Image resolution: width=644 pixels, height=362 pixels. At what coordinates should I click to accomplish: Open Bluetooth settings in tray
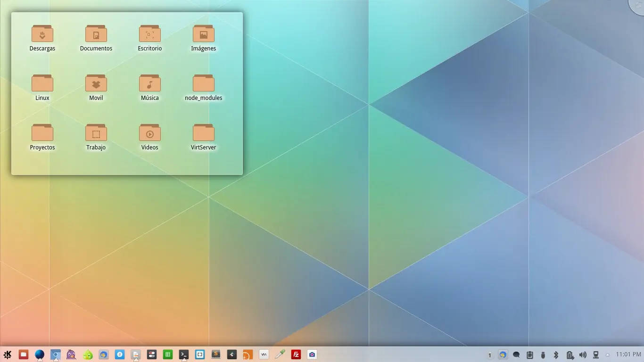click(x=556, y=355)
